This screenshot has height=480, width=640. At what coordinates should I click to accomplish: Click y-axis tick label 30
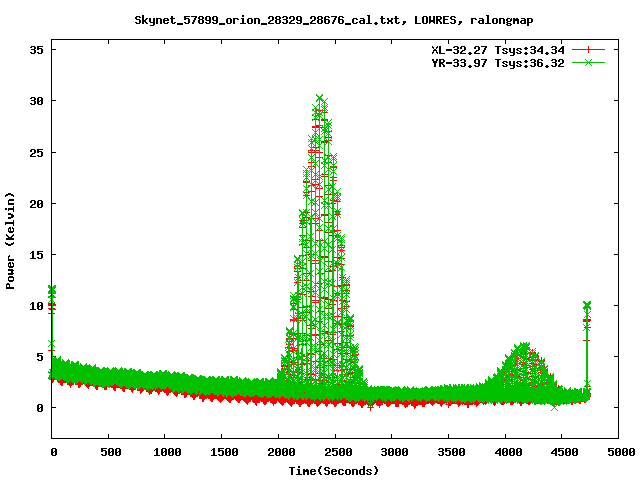pos(36,101)
